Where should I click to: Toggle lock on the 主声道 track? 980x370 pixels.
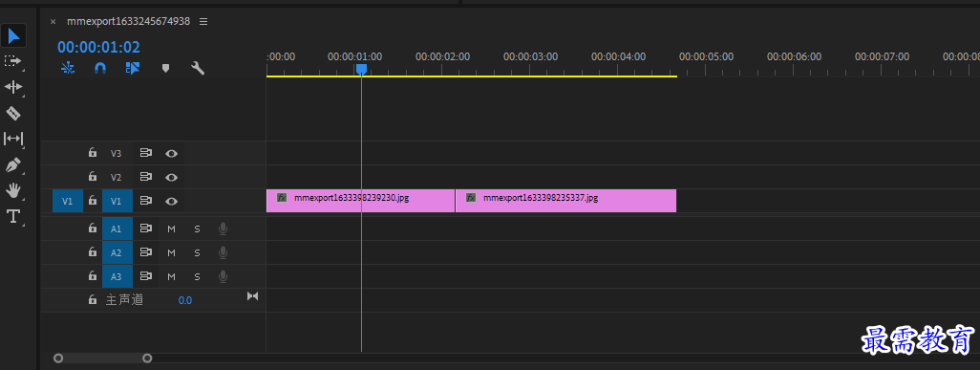tap(93, 300)
